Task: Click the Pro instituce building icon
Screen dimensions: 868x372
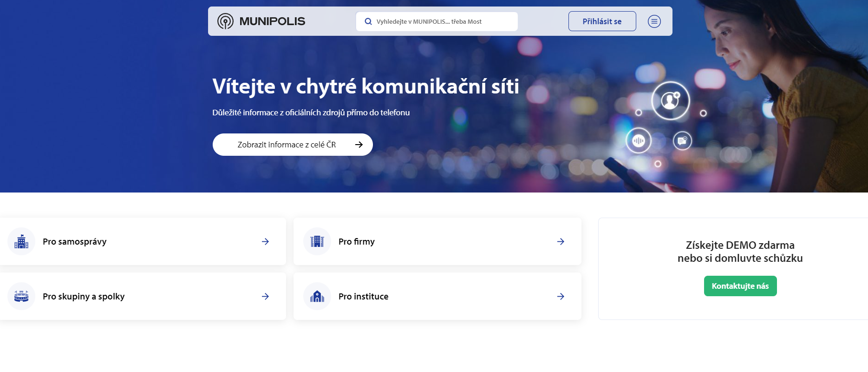Action: 317,296
